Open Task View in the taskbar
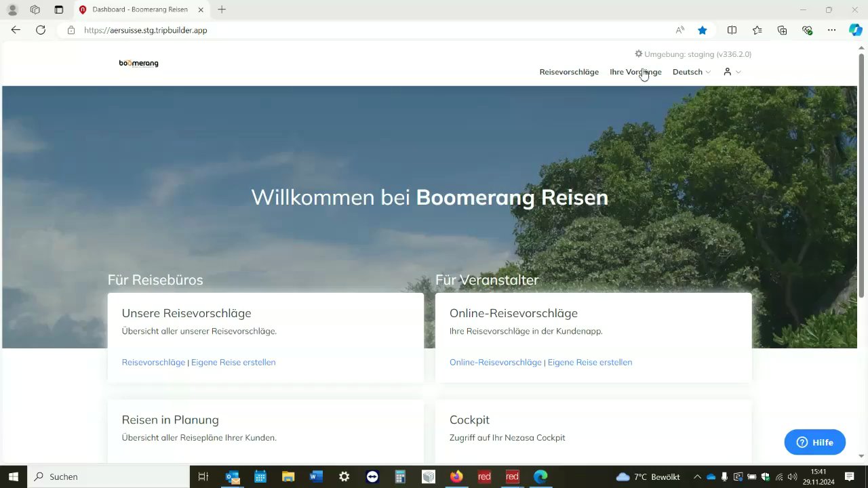The image size is (868, 488). click(203, 476)
